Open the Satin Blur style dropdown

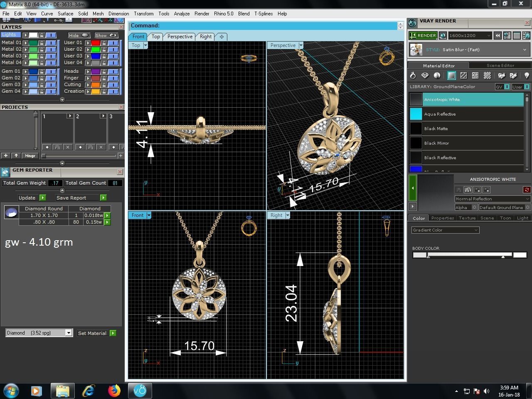524,50
